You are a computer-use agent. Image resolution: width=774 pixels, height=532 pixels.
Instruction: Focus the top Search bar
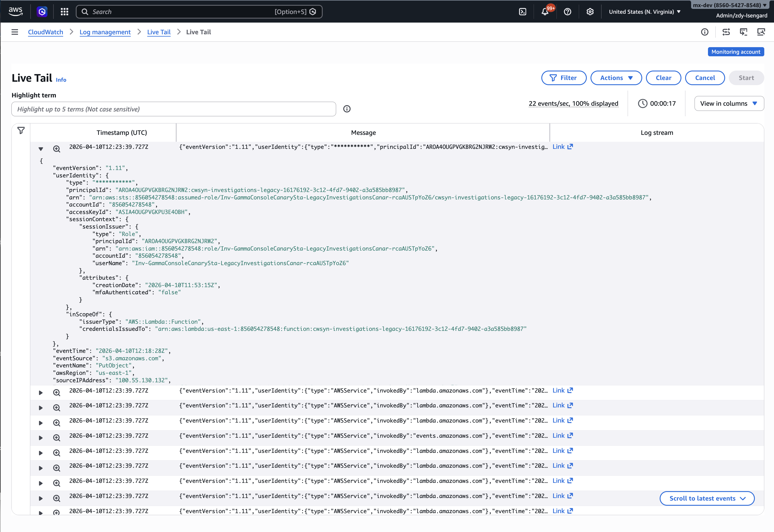199,12
